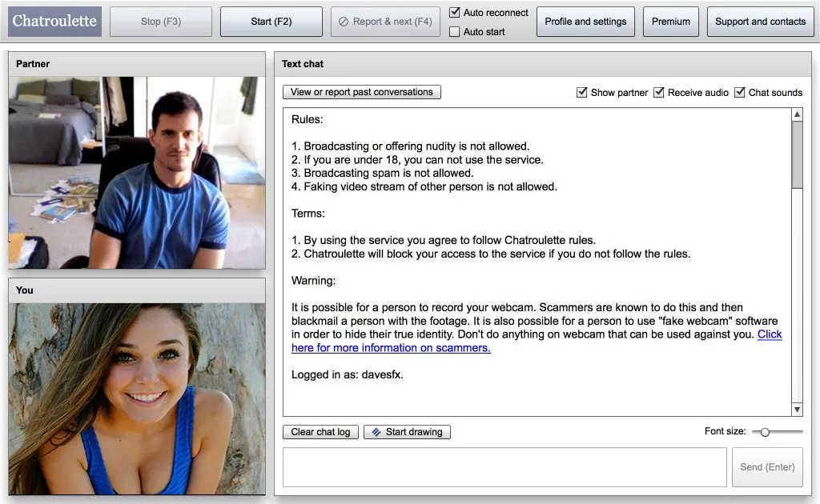This screenshot has height=504, width=820.
Task: Stop the chat with Stop (F3)
Action: 161,22
